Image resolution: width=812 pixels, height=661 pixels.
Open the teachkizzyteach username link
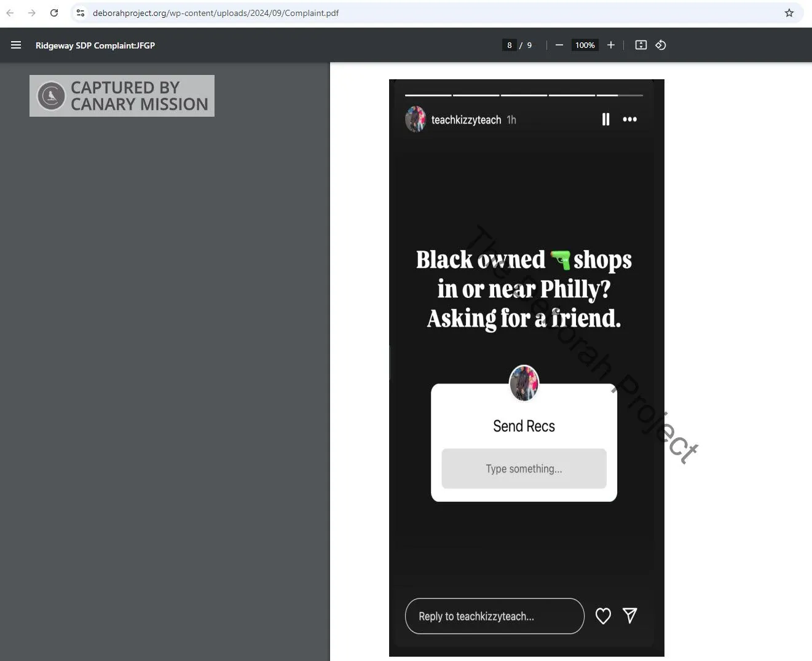point(466,120)
